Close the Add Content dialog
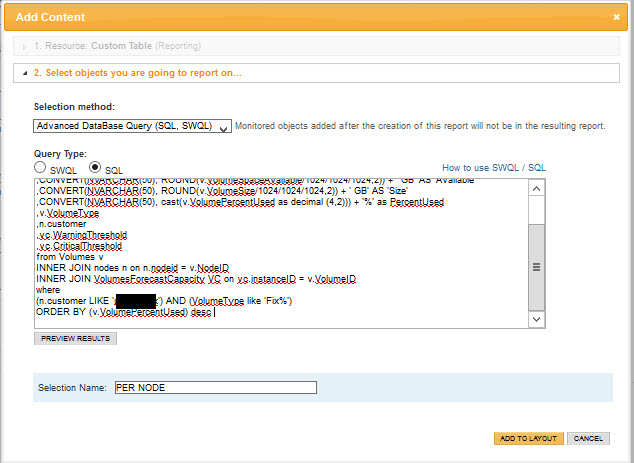This screenshot has width=634, height=463. pyautogui.click(x=616, y=17)
